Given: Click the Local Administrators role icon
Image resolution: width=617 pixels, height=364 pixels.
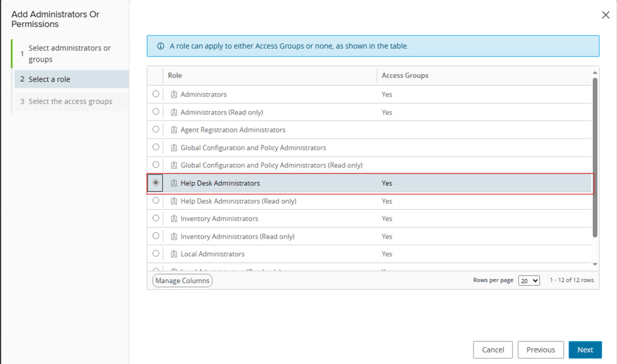Looking at the screenshot, I should tap(174, 254).
